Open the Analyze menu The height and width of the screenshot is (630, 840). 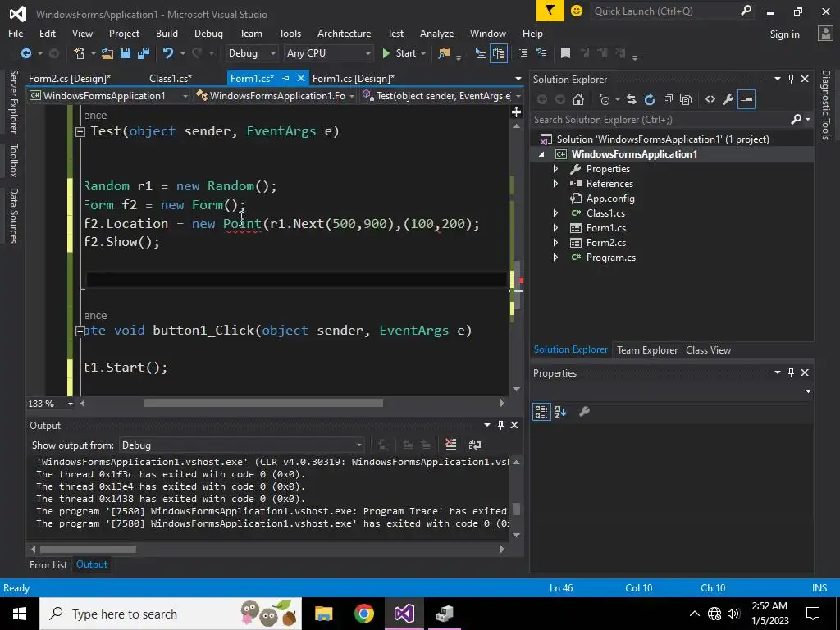436,33
